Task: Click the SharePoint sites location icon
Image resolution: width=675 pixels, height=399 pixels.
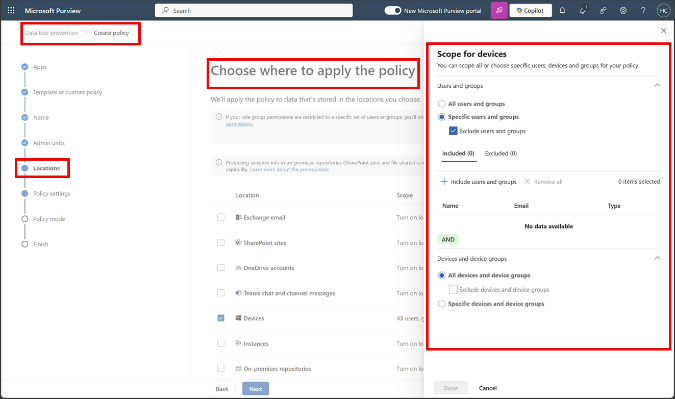Action: (x=238, y=242)
